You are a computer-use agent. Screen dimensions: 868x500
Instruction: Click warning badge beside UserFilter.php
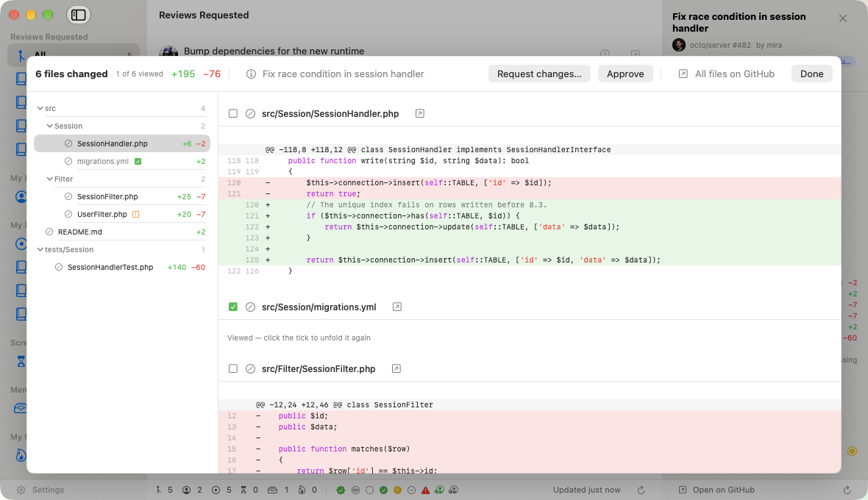(135, 214)
